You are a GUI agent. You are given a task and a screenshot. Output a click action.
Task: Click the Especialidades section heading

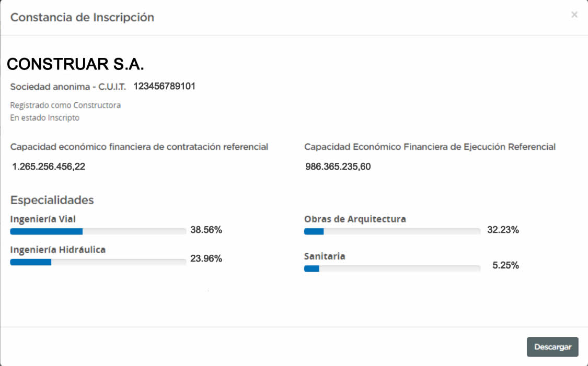click(52, 200)
